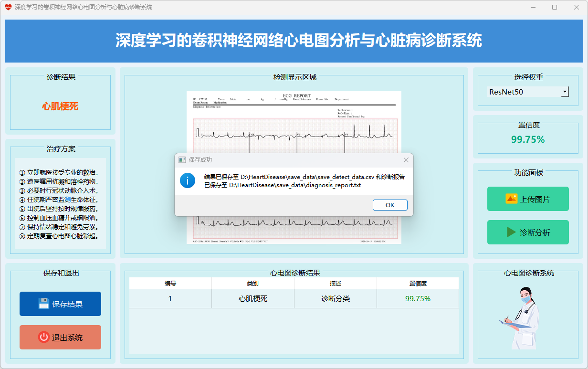
Task: Select the 心肌梗死 cell in results table
Action: [253, 299]
